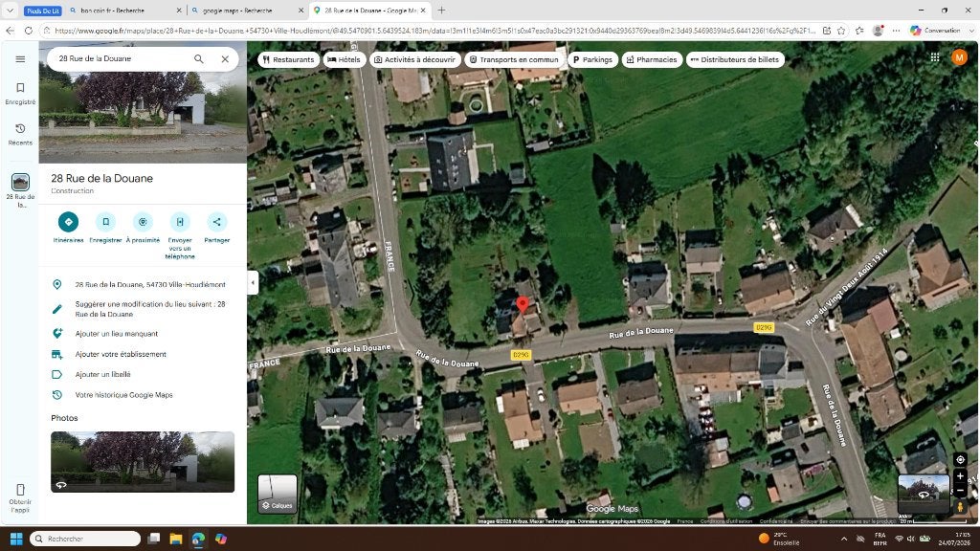The image size is (980, 551).
Task: Click the À proximité nearby icon
Action: (143, 222)
